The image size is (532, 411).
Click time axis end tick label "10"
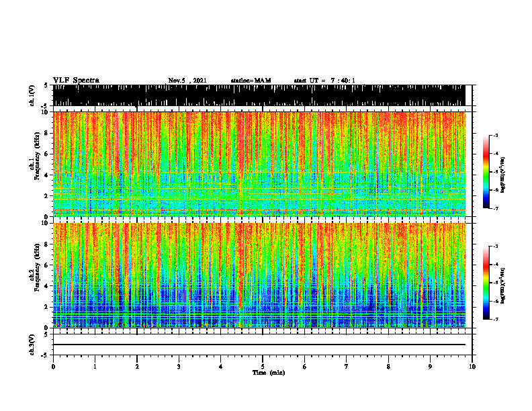coord(472,367)
